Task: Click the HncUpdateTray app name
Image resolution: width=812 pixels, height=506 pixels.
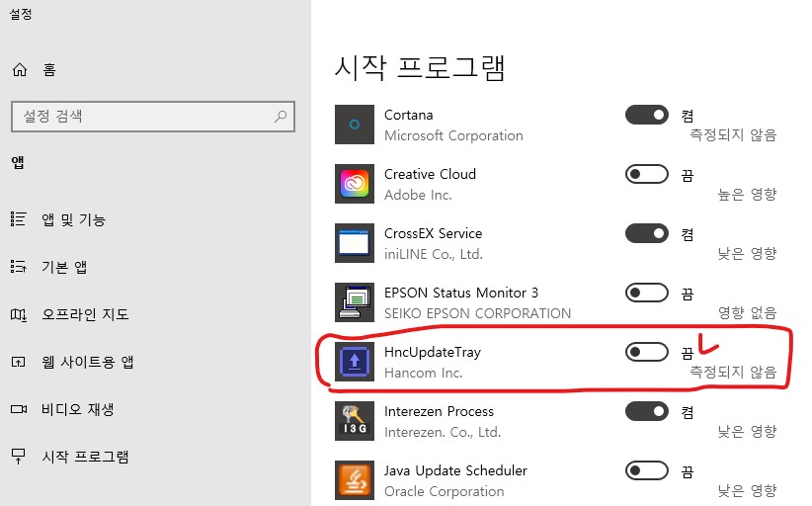Action: click(433, 352)
